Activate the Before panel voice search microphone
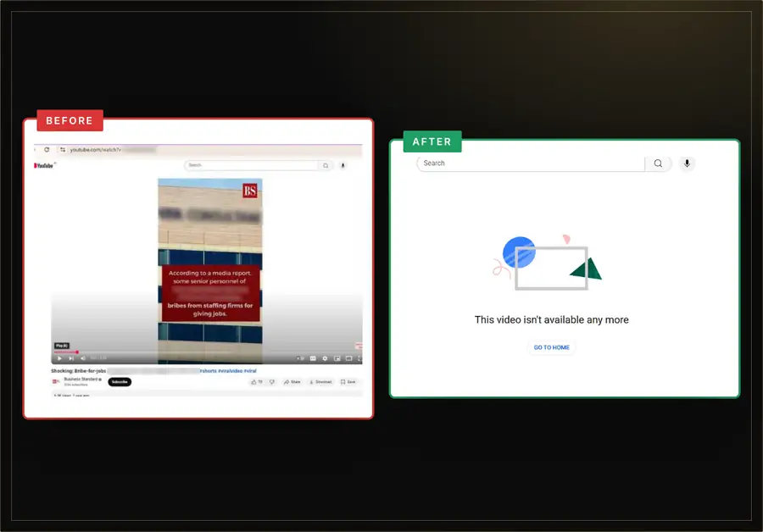Image resolution: width=763 pixels, height=532 pixels. coord(343,166)
